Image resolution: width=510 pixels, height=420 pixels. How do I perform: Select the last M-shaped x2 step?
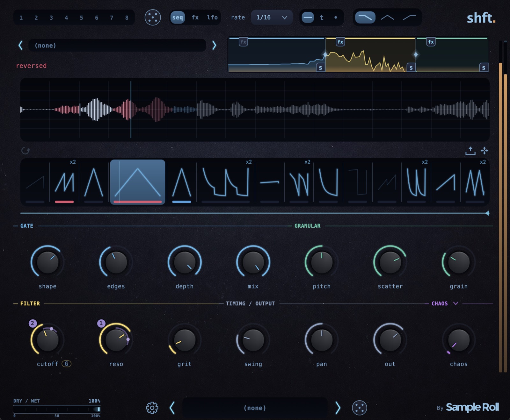click(475, 182)
